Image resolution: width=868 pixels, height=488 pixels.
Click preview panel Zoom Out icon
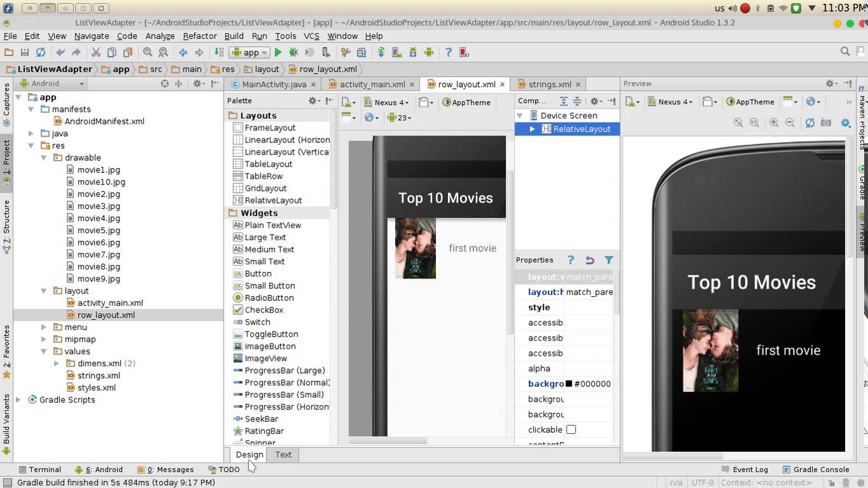(790, 123)
